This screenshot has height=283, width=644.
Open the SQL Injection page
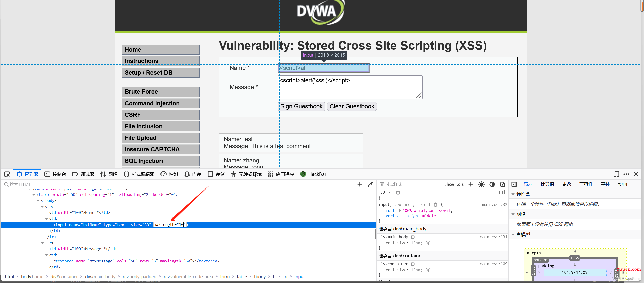161,161
